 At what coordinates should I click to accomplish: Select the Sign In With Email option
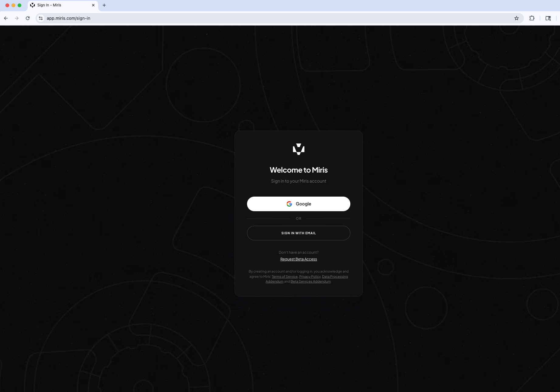[x=298, y=233]
